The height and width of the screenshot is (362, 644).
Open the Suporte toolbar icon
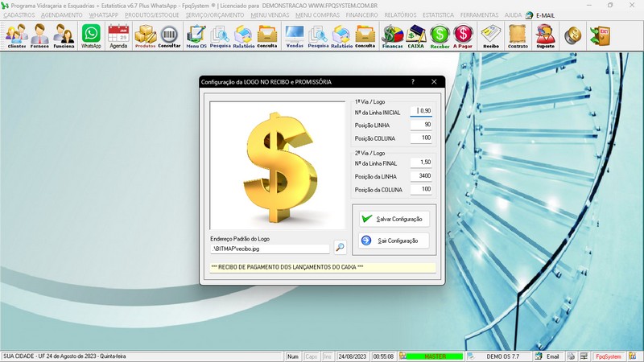click(546, 36)
